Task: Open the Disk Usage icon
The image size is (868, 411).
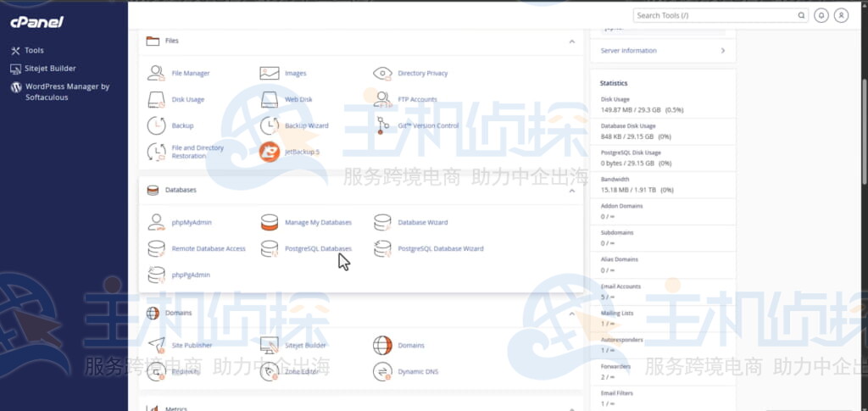Action: pyautogui.click(x=157, y=99)
